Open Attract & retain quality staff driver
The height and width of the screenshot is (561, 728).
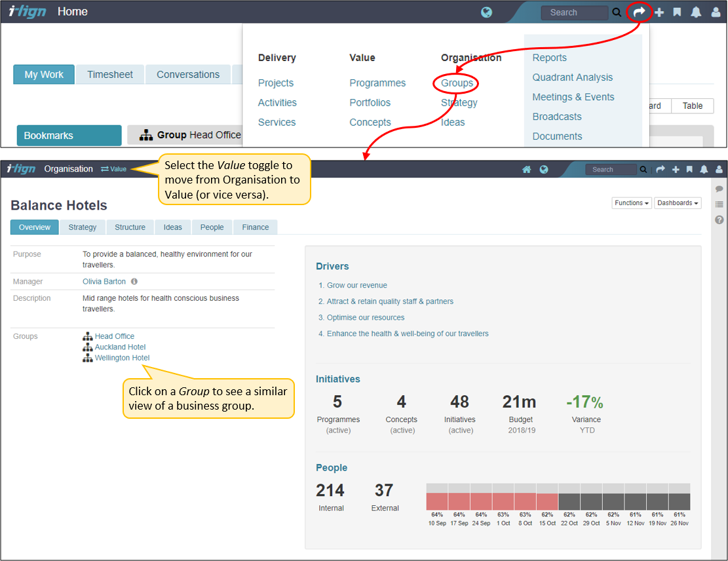(390, 301)
